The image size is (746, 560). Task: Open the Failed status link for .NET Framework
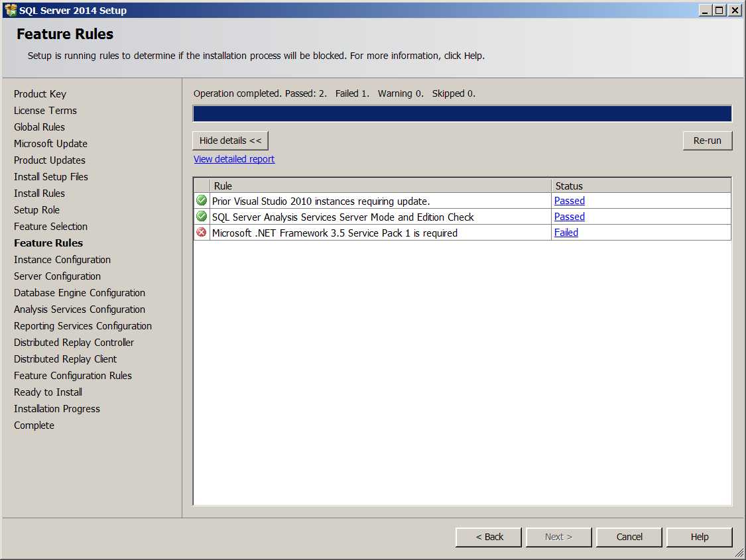566,233
